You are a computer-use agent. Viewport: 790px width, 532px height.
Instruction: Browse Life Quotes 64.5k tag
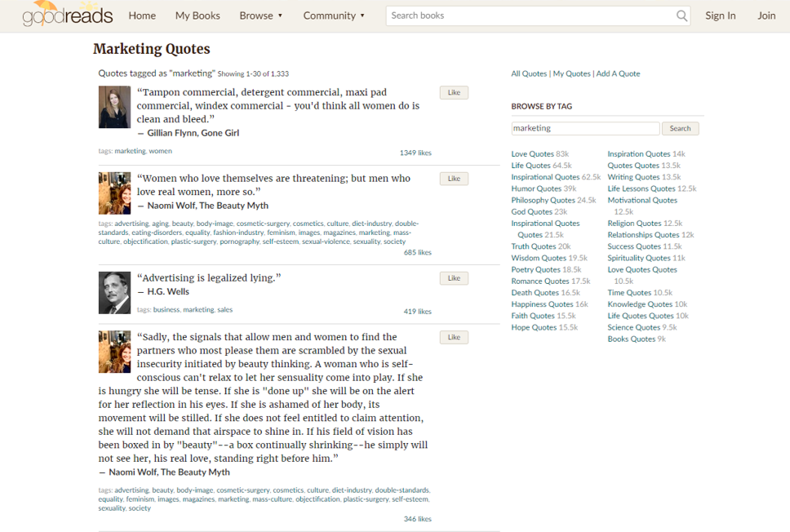(x=531, y=166)
